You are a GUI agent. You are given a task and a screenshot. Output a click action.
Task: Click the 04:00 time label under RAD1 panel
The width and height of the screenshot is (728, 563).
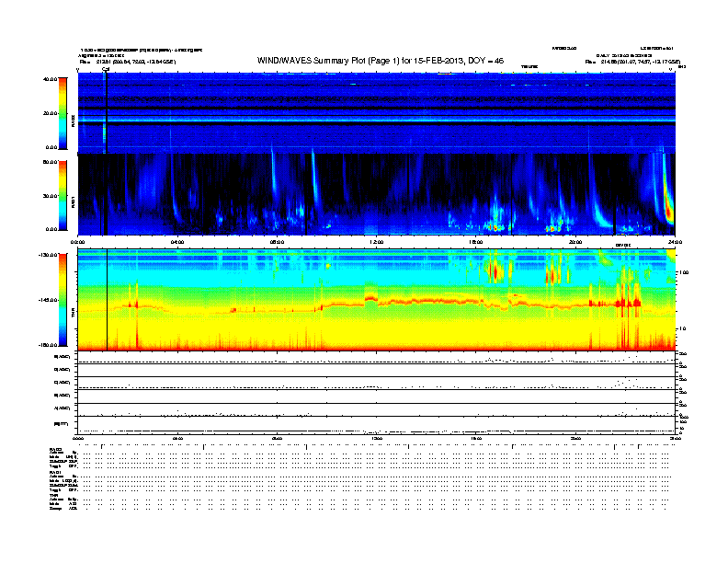tap(177, 242)
